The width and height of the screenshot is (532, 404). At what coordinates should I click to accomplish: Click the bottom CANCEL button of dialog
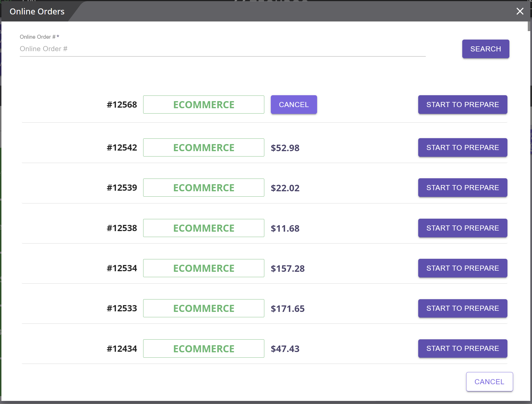click(489, 382)
